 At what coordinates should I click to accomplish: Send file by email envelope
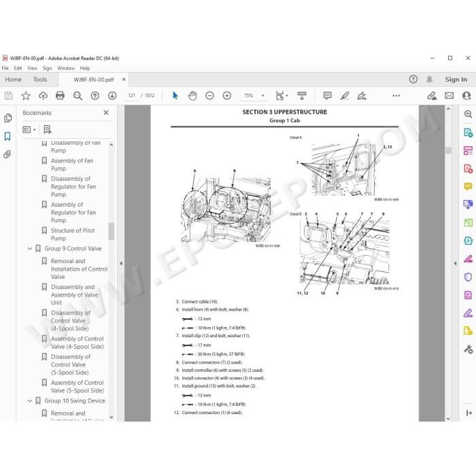[x=449, y=96]
